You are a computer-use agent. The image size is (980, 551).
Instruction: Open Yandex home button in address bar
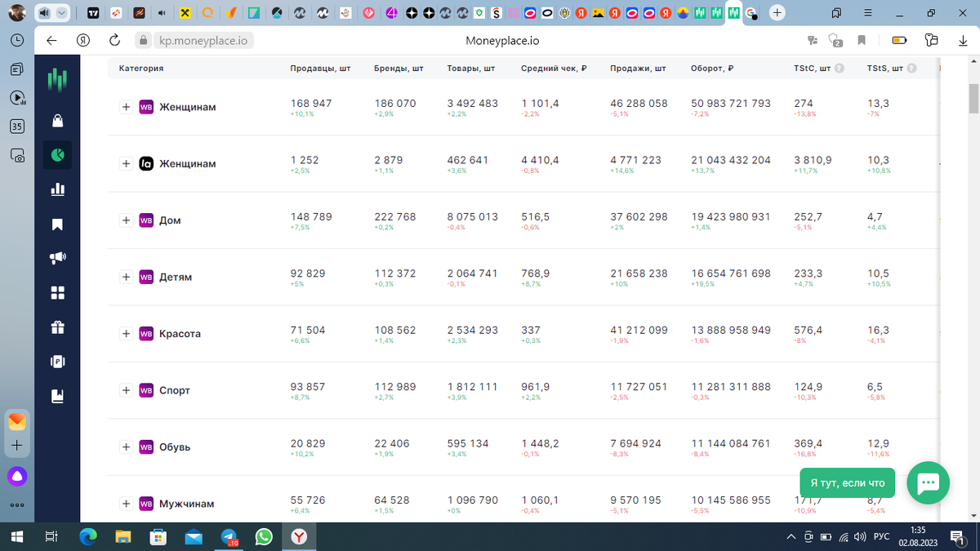82,40
